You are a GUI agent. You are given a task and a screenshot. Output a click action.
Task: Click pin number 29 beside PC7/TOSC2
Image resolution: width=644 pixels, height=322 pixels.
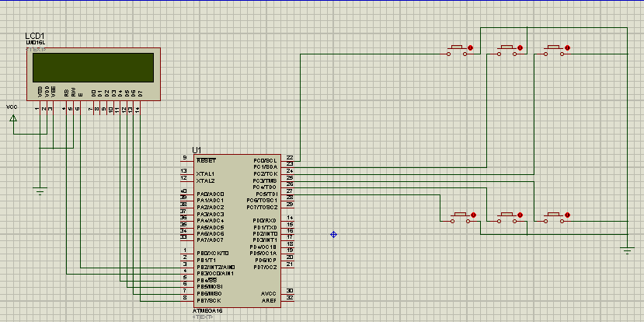(290, 204)
